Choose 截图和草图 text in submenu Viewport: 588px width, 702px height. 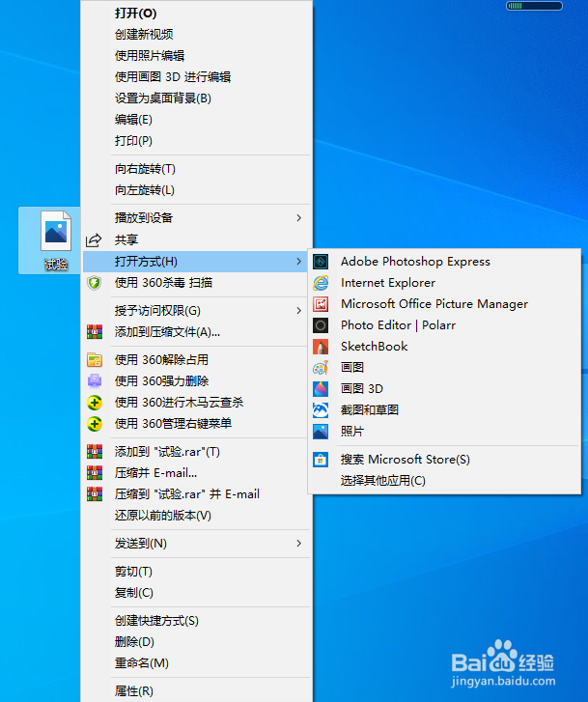[x=370, y=410]
